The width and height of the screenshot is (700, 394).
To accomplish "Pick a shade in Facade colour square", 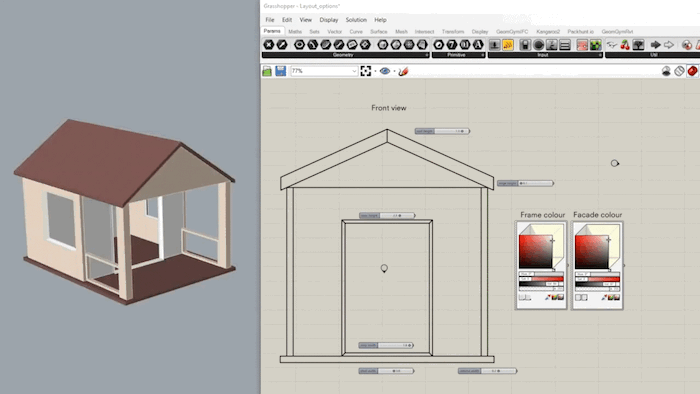I will click(x=592, y=251).
